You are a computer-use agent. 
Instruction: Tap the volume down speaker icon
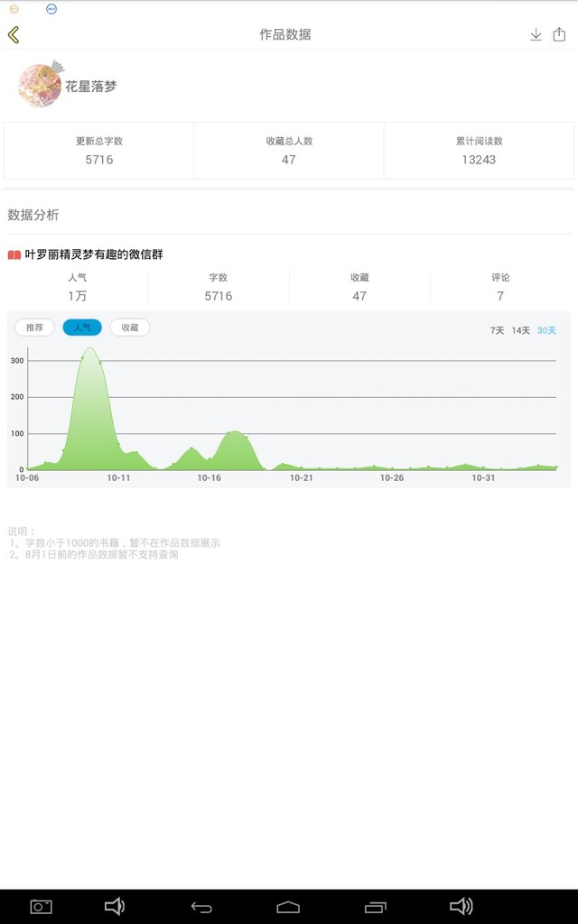[115, 907]
